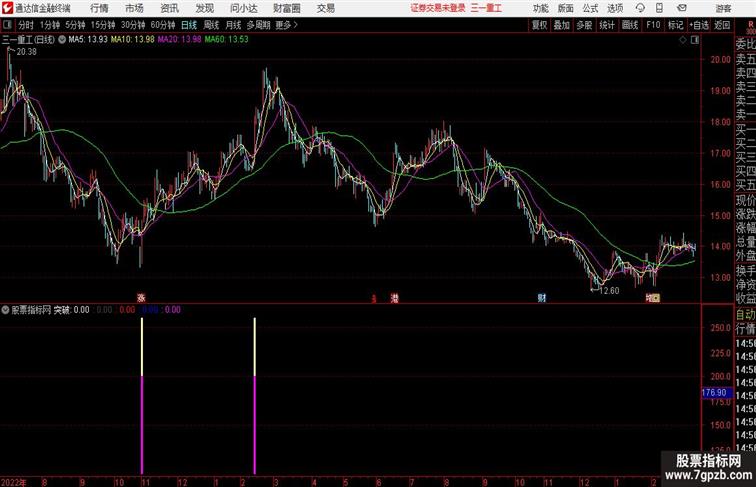Open the 功能 menu
This screenshot has height=487, width=756.
click(x=541, y=8)
